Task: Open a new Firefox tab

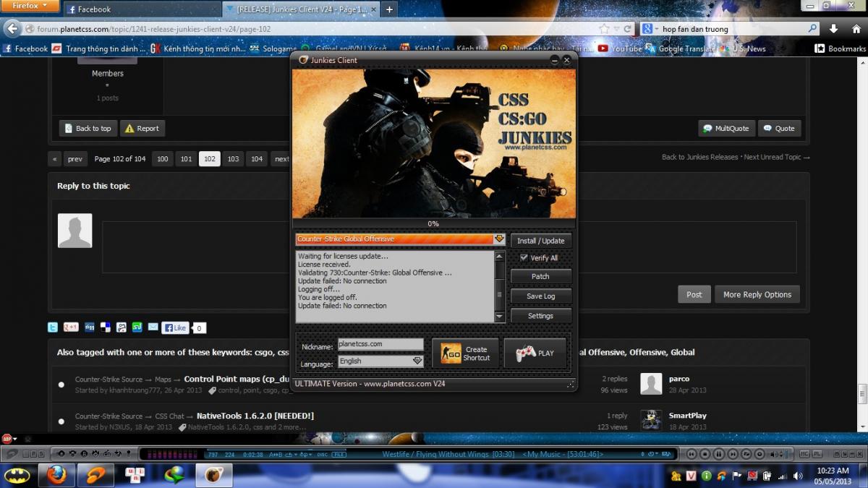Action: click(389, 9)
